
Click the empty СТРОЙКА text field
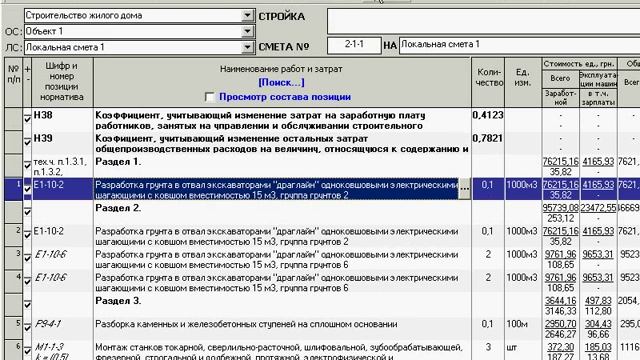pyautogui.click(x=483, y=21)
